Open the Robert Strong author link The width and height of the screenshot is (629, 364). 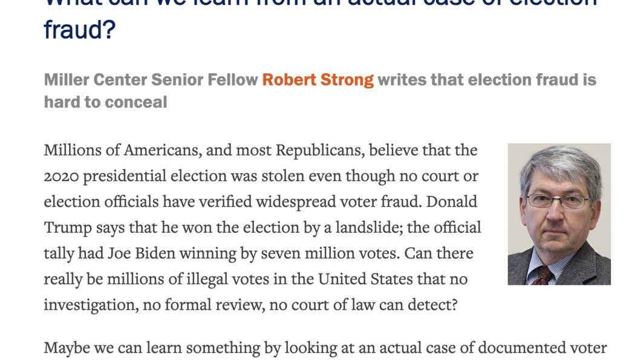pos(318,80)
